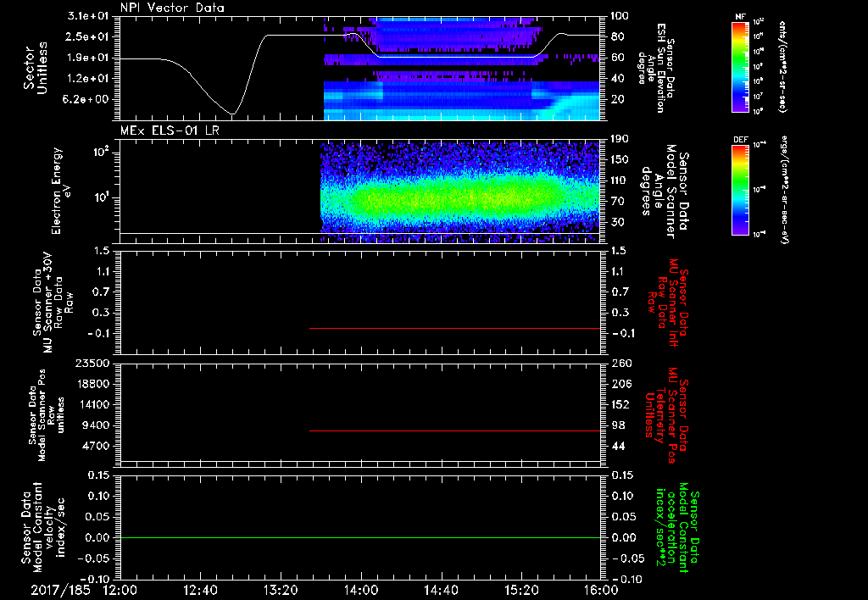Click the 23500 scanner position tick
This screenshot has width=868, height=600.
point(92,363)
